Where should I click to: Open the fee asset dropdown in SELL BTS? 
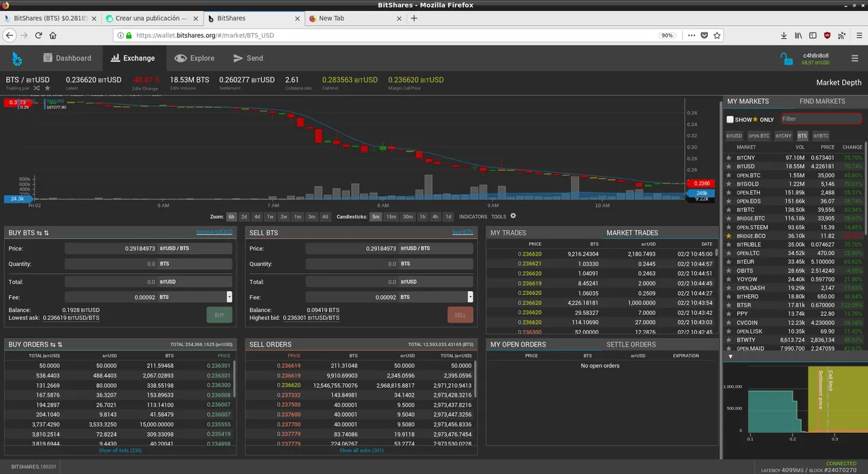(x=471, y=297)
